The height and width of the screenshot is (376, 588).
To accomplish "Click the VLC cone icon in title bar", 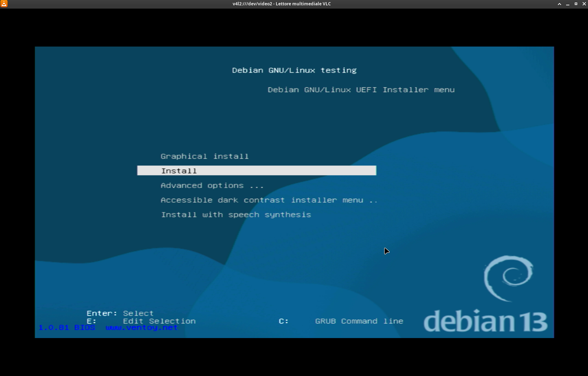I will (4, 4).
